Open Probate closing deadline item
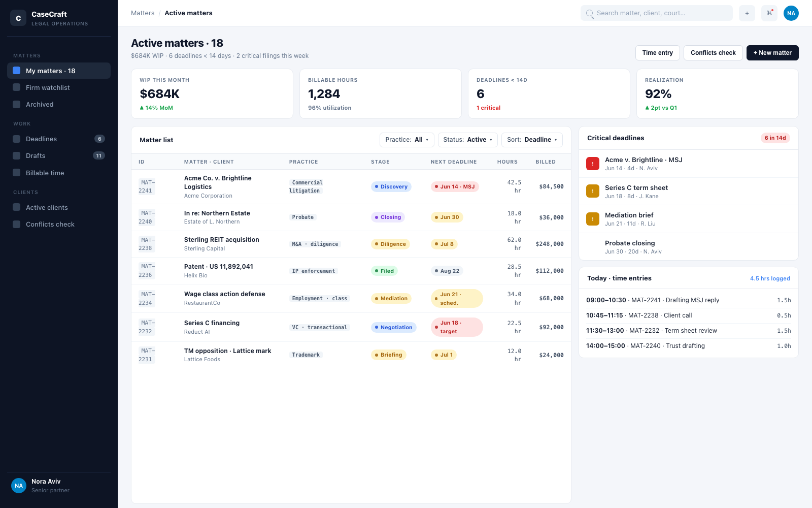 pos(689,247)
